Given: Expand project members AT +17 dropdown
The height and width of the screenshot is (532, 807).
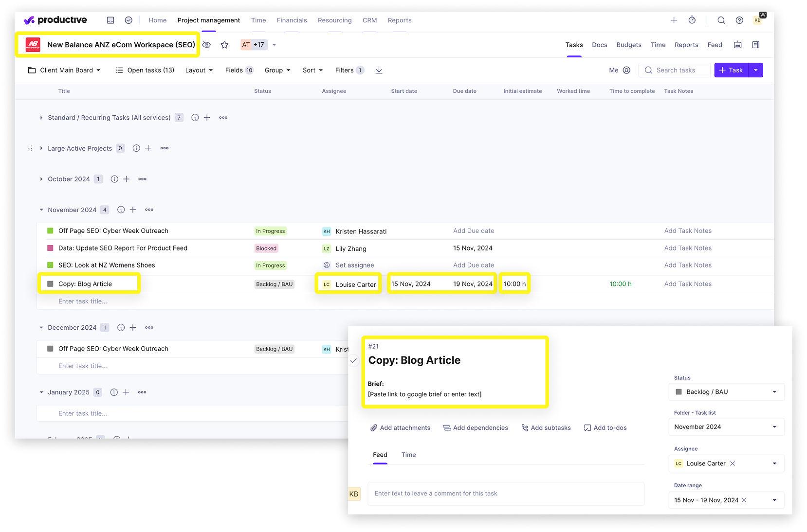Looking at the screenshot, I should point(274,45).
